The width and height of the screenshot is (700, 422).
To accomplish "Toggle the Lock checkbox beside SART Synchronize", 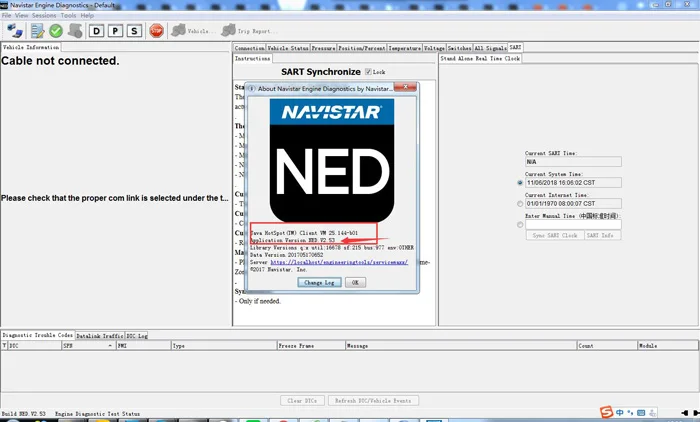I will coord(368,71).
